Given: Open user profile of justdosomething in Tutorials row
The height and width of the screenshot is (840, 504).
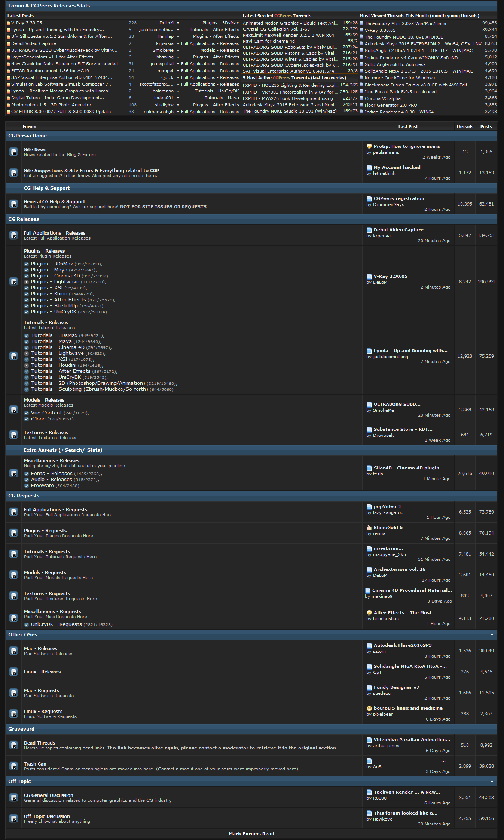Looking at the screenshot, I should [391, 357].
